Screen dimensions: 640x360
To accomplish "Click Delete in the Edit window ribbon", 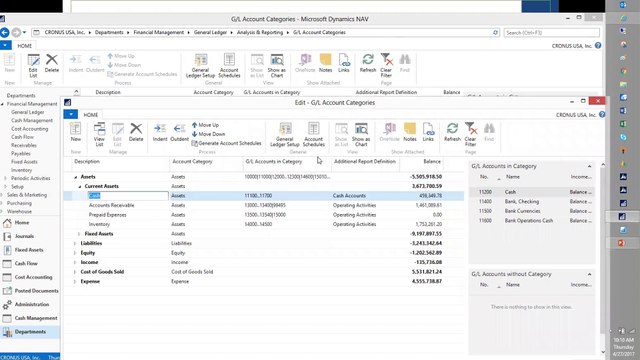I will pos(136,132).
